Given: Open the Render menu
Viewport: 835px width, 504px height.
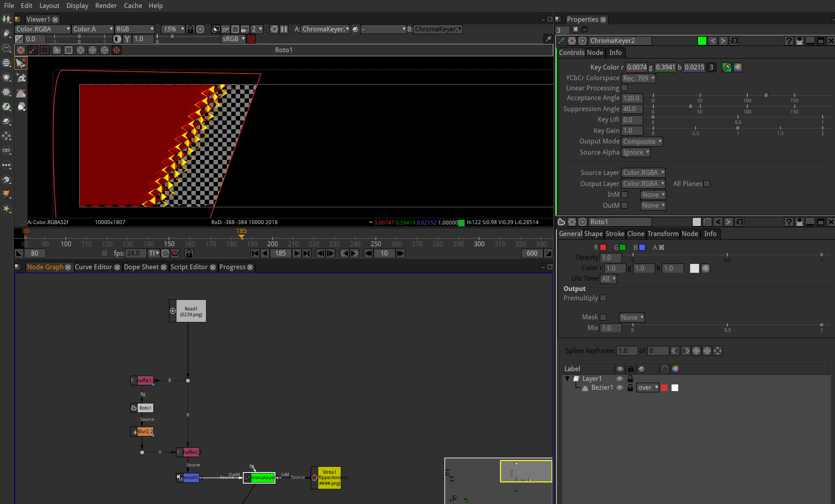Looking at the screenshot, I should tap(106, 5).
